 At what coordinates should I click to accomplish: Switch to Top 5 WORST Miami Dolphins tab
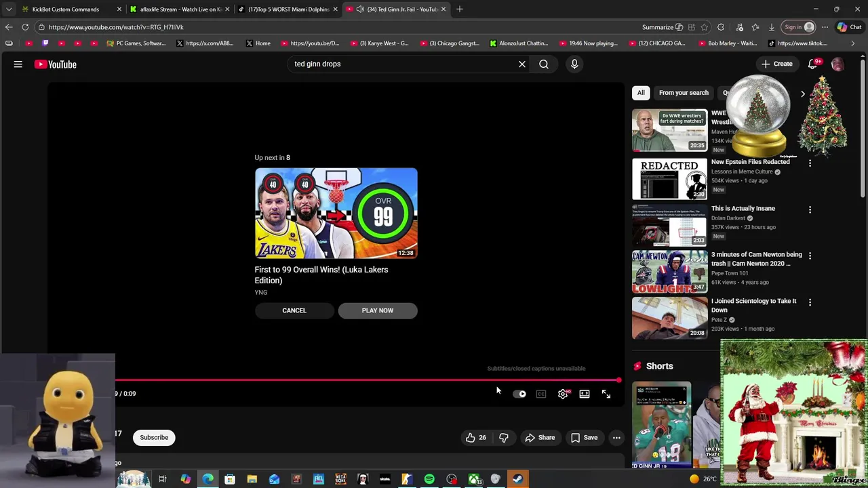(288, 9)
